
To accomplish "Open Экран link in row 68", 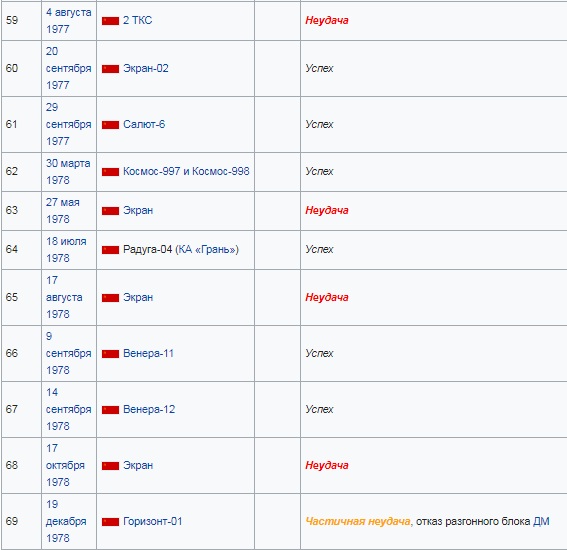I will (x=138, y=465).
